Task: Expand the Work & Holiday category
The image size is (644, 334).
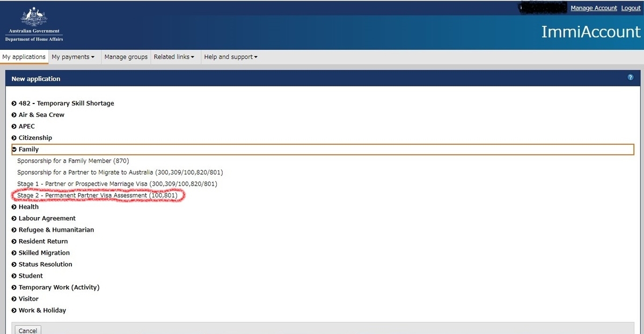Action: coord(39,310)
